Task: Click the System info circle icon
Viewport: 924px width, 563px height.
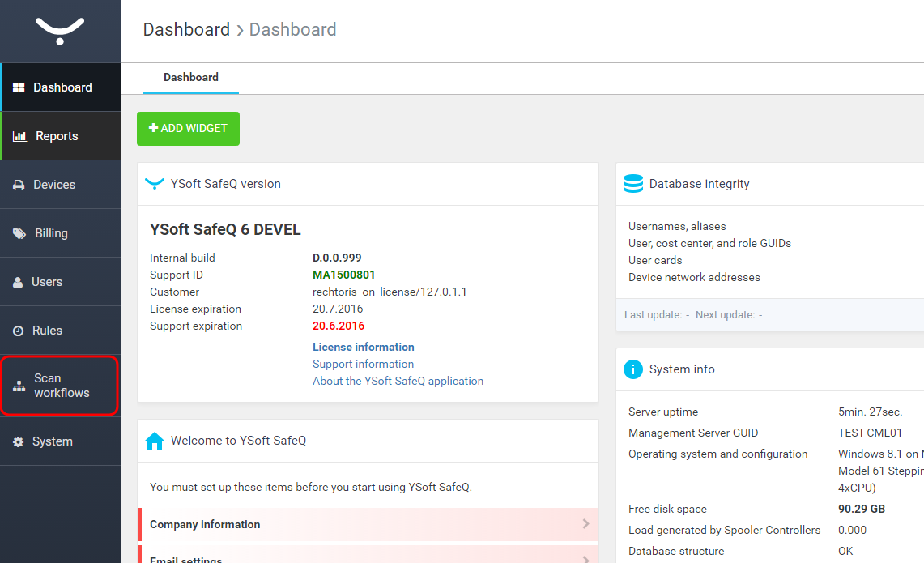Action: [632, 369]
